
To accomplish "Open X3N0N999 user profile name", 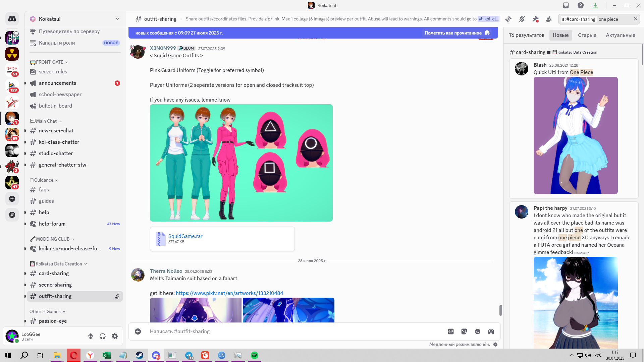I will tap(163, 48).
